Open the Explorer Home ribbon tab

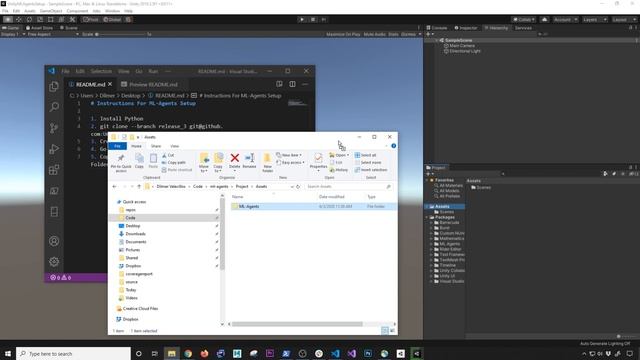(136, 146)
